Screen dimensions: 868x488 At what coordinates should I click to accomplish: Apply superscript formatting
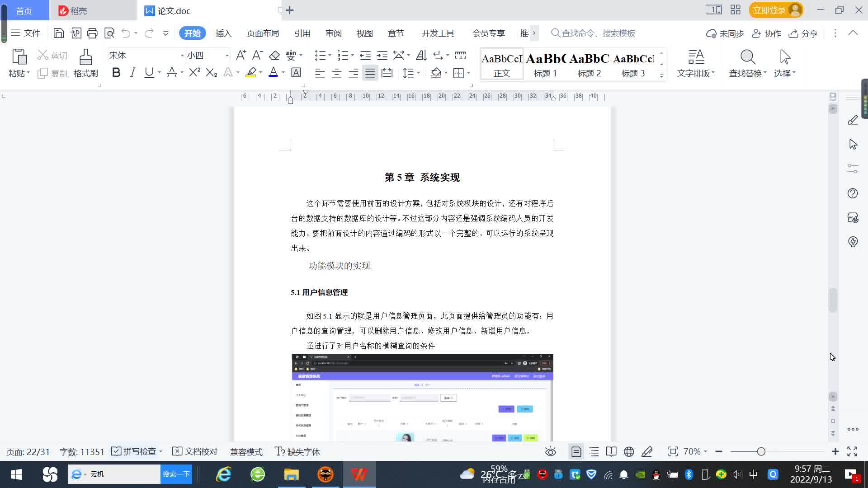(195, 72)
